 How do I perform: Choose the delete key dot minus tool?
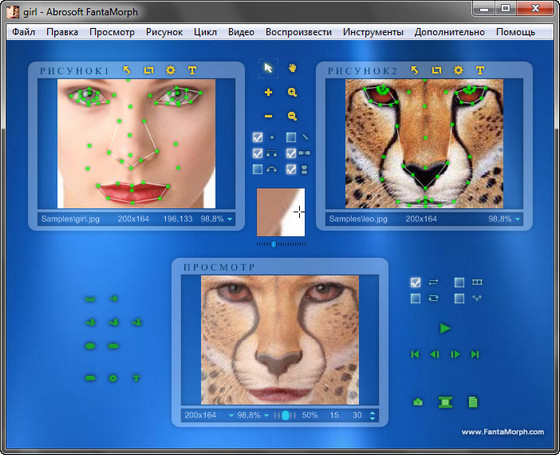coord(268,116)
